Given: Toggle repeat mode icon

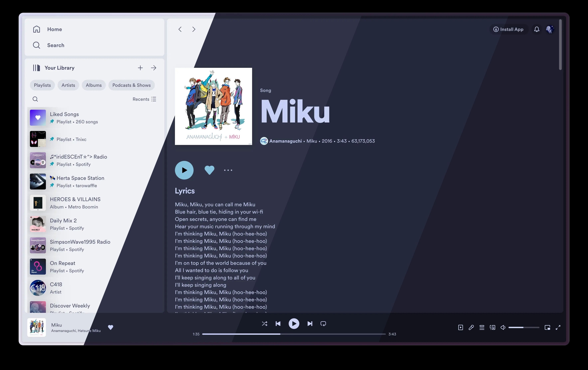Looking at the screenshot, I should [x=323, y=323].
